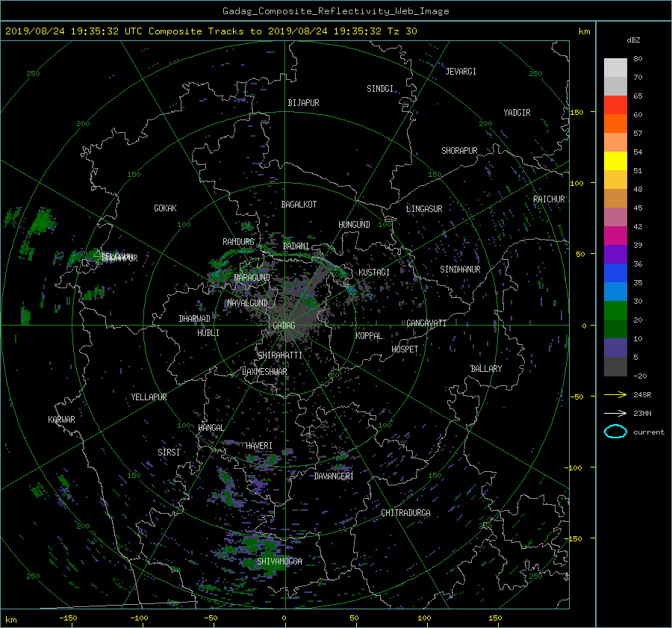
Task: Click the BAGALKOT city label
Action: [x=299, y=205]
